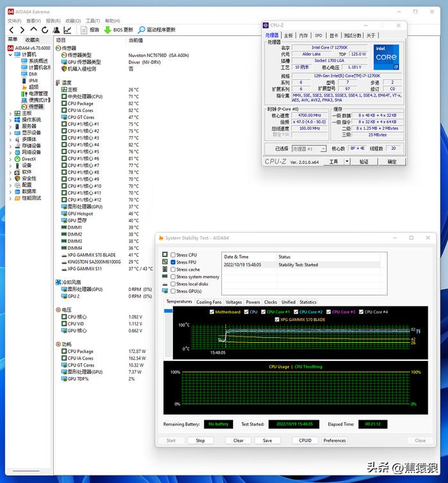Open 查看(V) menu in AIDA64
The image size is (448, 483).
[33, 21]
